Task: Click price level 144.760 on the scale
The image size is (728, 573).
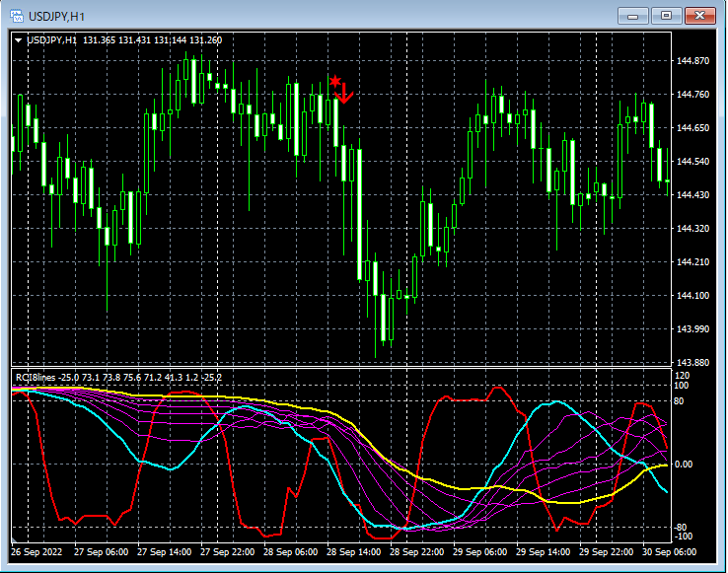Action: click(x=693, y=95)
